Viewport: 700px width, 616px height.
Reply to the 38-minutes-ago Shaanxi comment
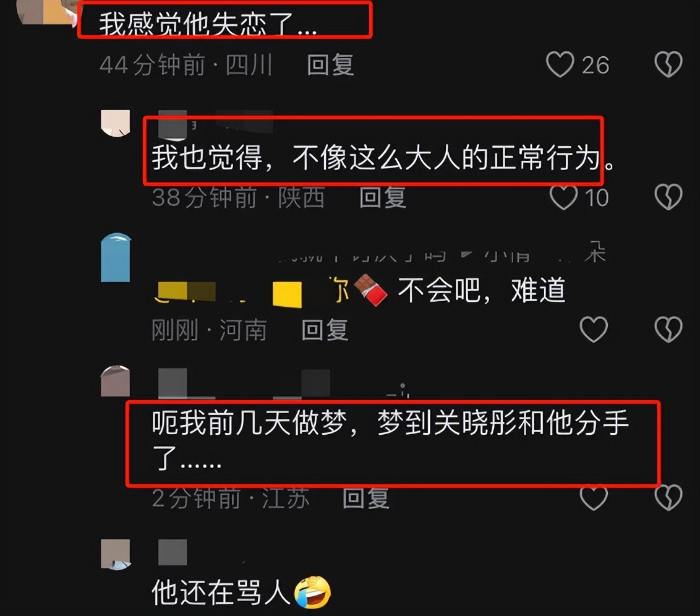(383, 197)
